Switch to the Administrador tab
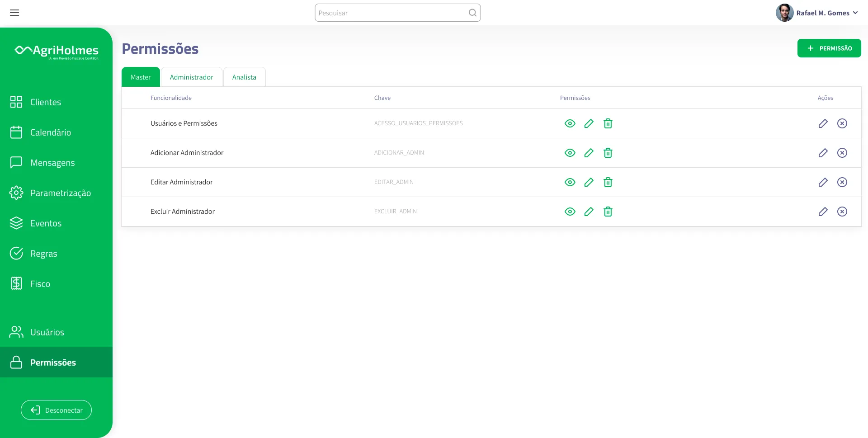Viewport: 868px width, 438px height. click(191, 77)
